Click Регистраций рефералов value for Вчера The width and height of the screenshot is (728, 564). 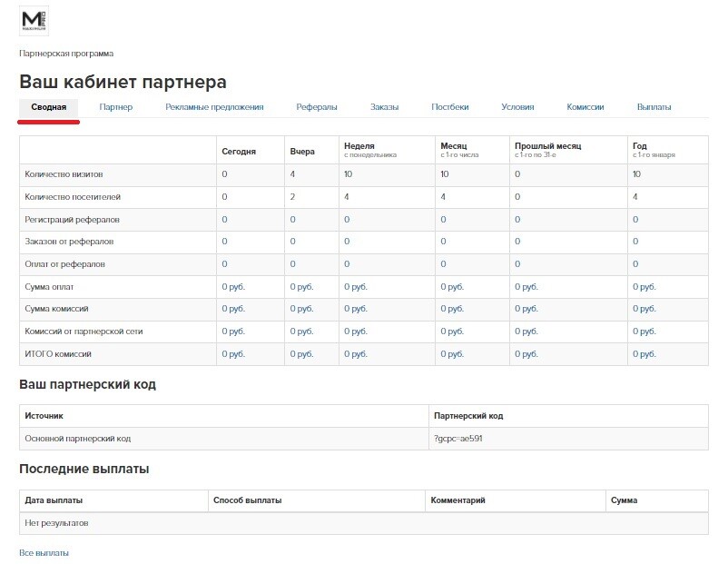(293, 219)
